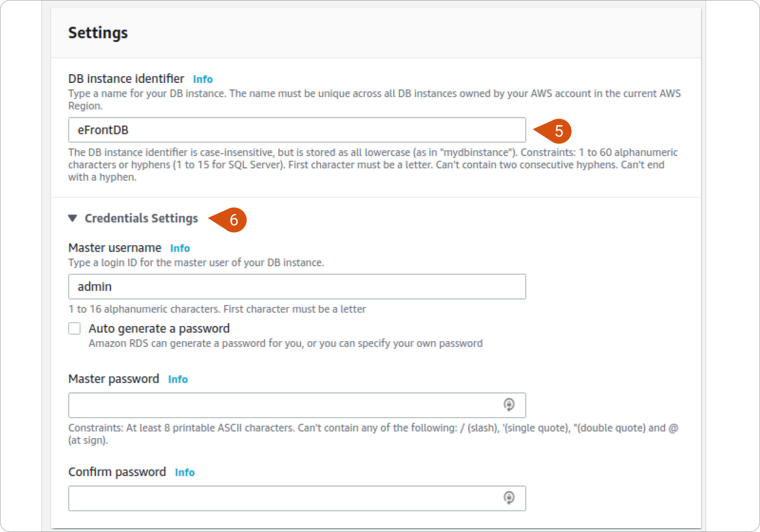Click the Auto generate a password label
This screenshot has width=760, height=532.
click(x=159, y=328)
